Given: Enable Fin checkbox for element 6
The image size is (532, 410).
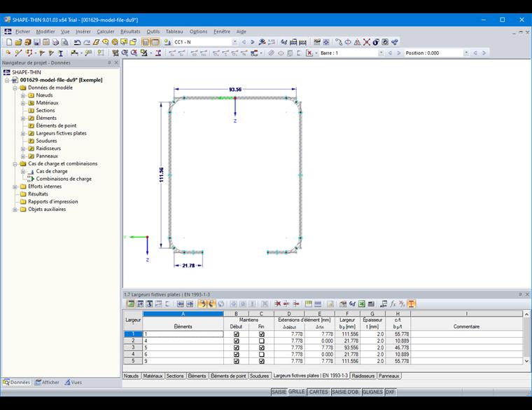Looking at the screenshot, I should pos(261,355).
